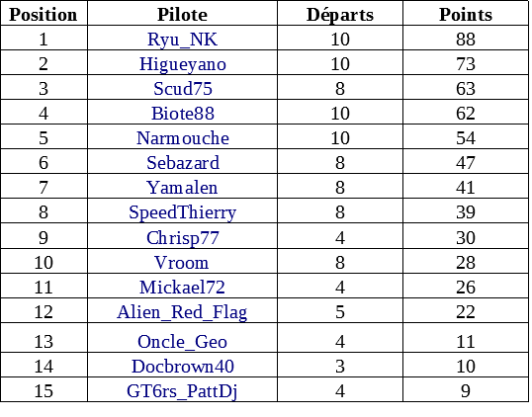Open the Yamalen pilot link
The height and width of the screenshot is (417, 532).
click(x=182, y=188)
